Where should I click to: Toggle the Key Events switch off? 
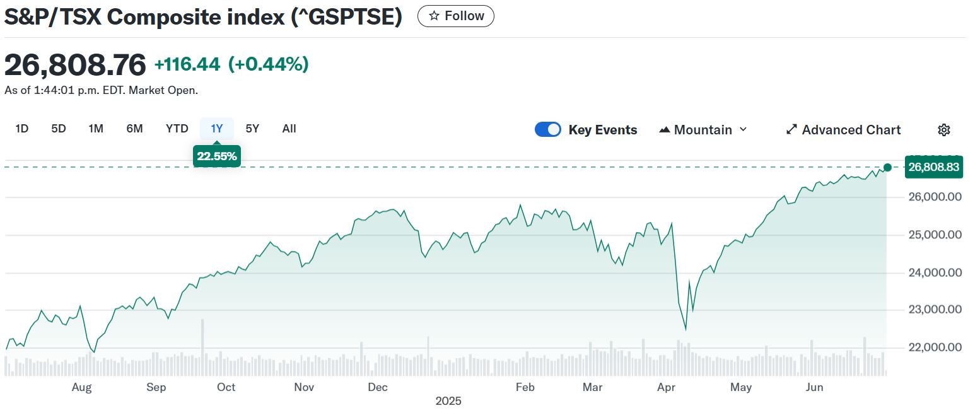point(547,130)
